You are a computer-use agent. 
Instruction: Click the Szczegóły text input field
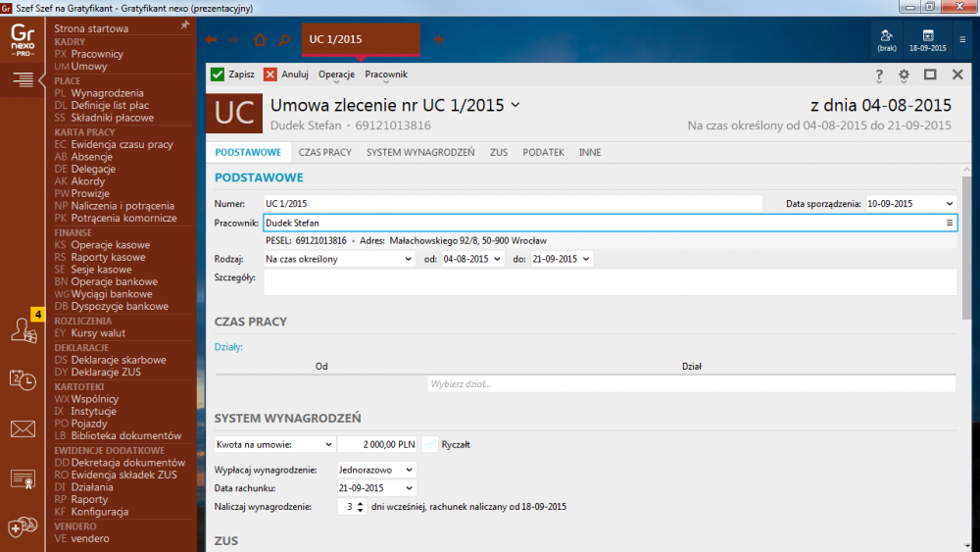pyautogui.click(x=610, y=282)
